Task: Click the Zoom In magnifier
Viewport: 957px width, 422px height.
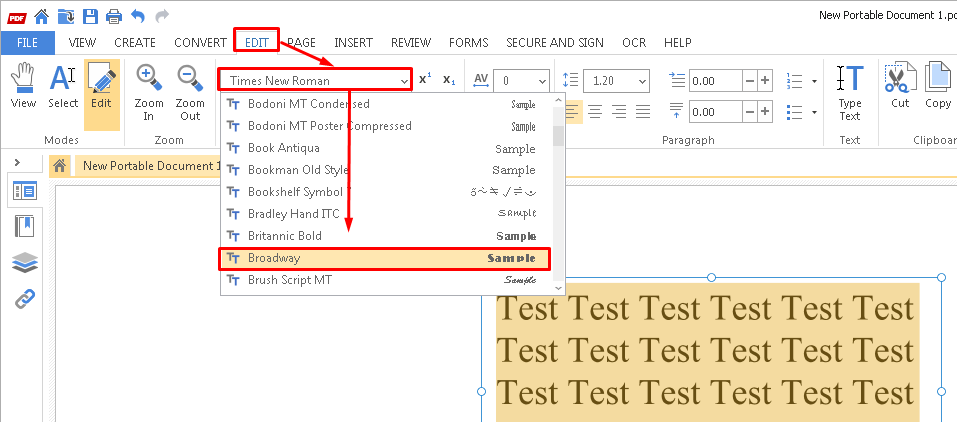Action: [149, 93]
